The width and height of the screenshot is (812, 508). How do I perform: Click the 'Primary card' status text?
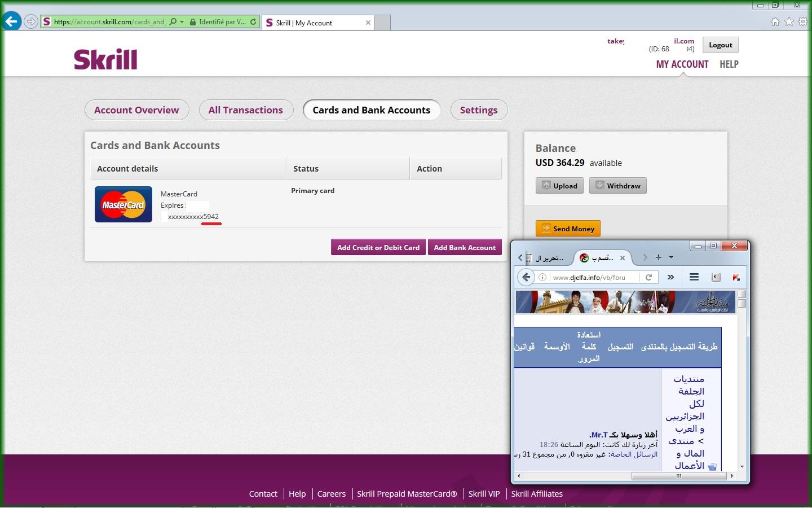tap(312, 191)
